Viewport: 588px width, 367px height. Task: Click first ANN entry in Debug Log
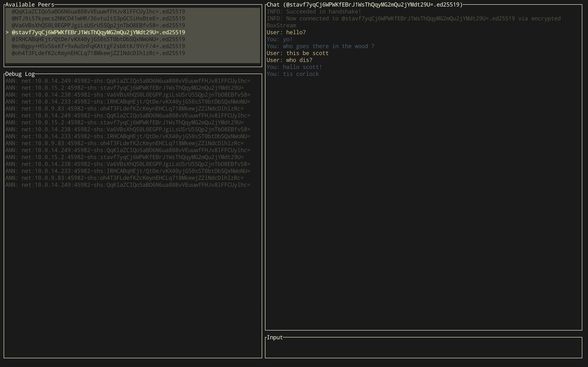click(128, 81)
